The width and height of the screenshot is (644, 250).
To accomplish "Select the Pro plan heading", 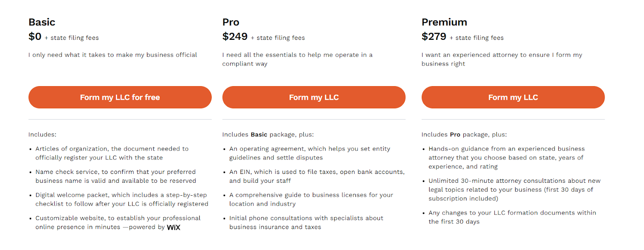I will click(231, 22).
